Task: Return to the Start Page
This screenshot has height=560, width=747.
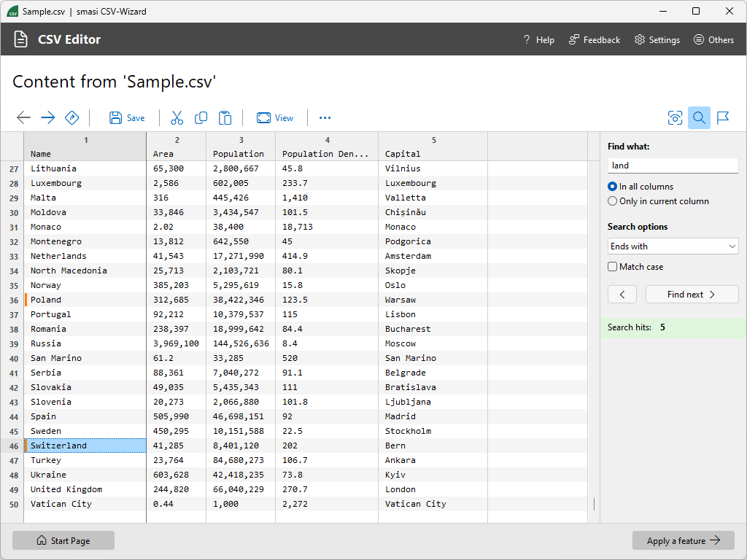Action: [63, 540]
